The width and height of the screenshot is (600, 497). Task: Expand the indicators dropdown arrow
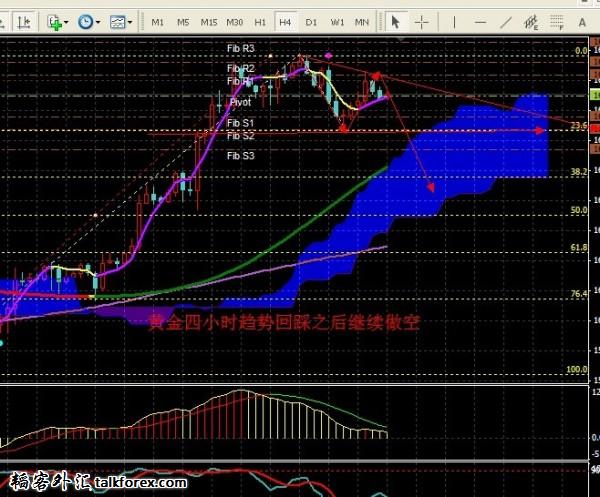click(x=67, y=21)
